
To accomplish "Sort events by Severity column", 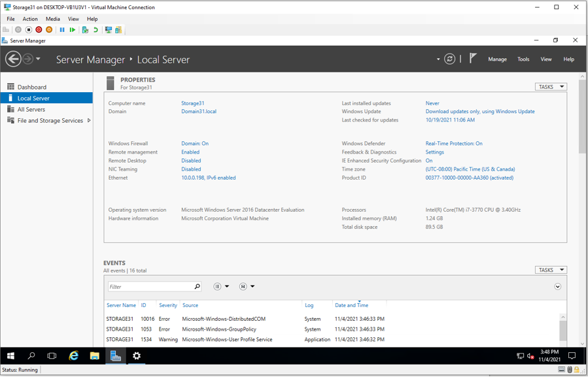I will pyautogui.click(x=168, y=305).
